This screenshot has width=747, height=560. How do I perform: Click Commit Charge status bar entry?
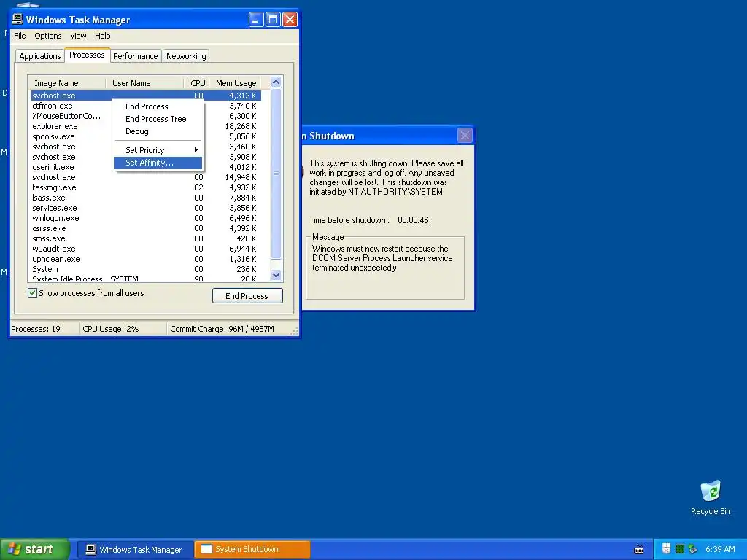(222, 329)
